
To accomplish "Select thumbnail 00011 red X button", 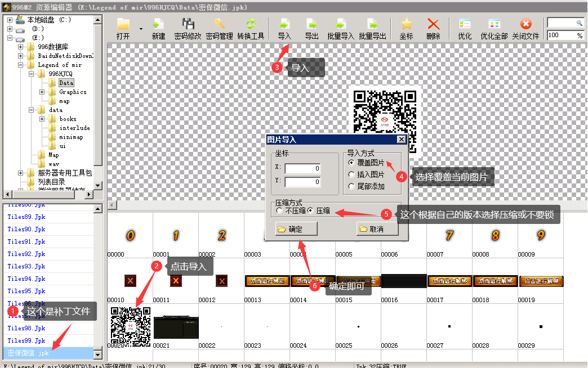I will pyautogui.click(x=176, y=281).
